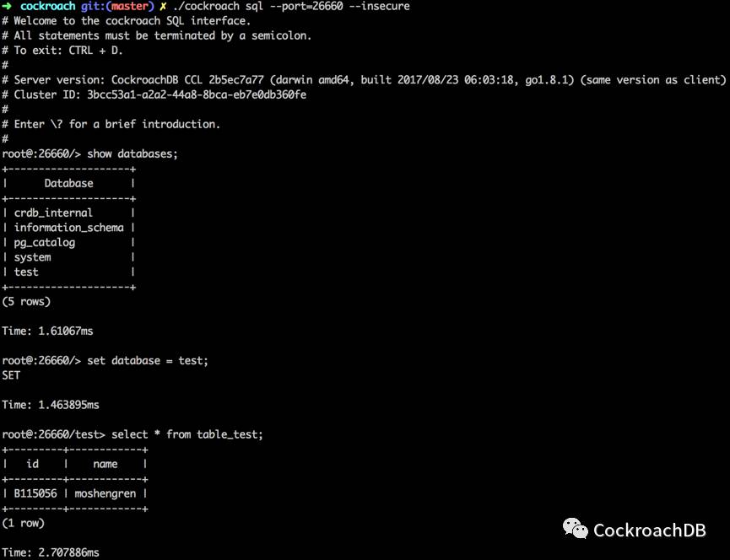Click the "To exit: CTRL + D." line
This screenshot has height=560, width=730.
(x=62, y=51)
